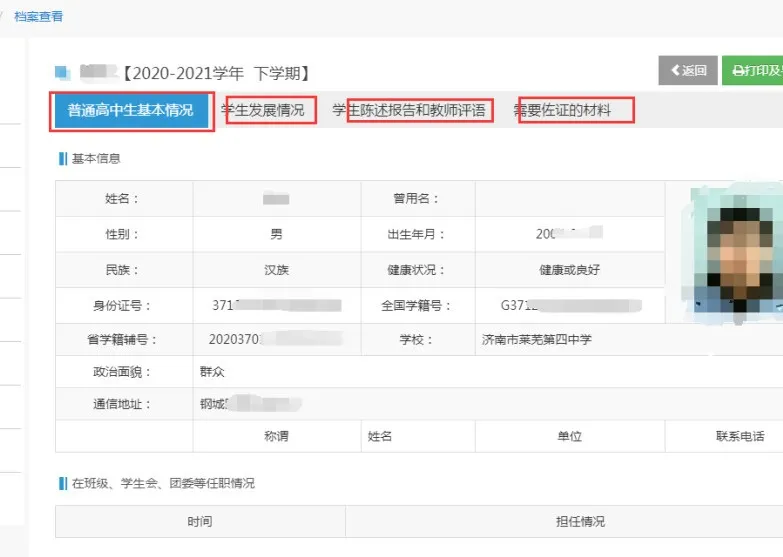Open the 需要佐证的材料 tab
The image size is (783, 557).
click(x=562, y=110)
